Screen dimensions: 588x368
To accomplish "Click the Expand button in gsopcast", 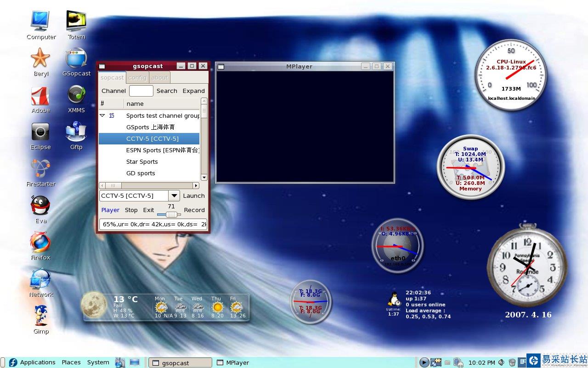I will [x=194, y=91].
